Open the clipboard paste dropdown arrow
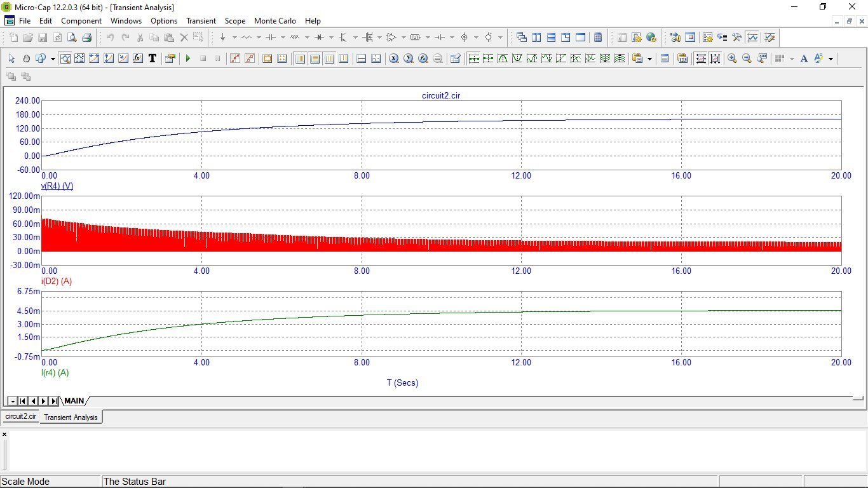868x488 pixels. [x=649, y=58]
